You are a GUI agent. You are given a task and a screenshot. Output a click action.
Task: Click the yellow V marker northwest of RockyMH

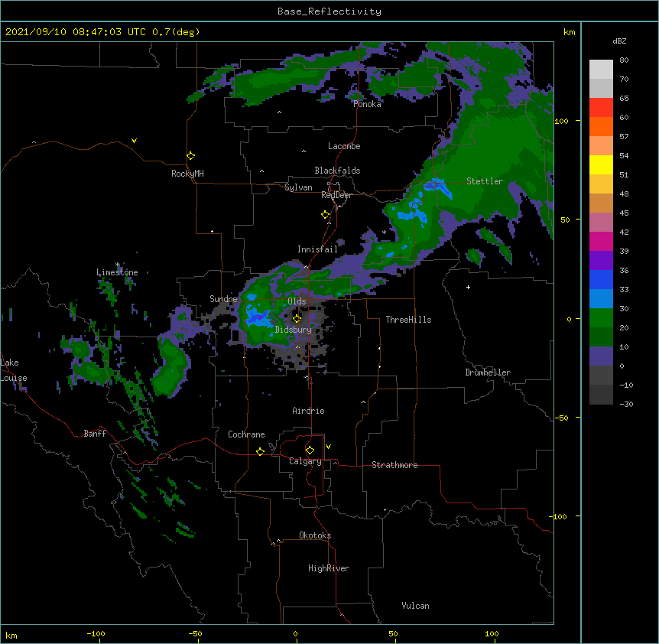[134, 141]
